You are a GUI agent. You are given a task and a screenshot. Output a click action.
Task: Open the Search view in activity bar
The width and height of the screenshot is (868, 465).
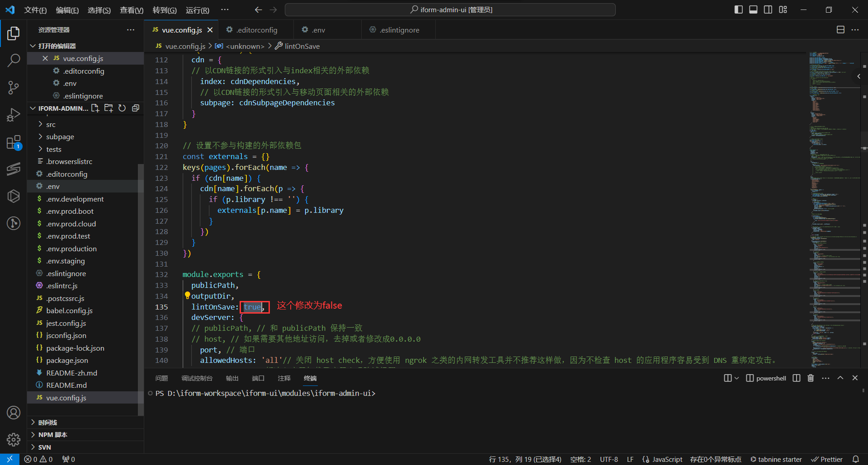(x=14, y=60)
